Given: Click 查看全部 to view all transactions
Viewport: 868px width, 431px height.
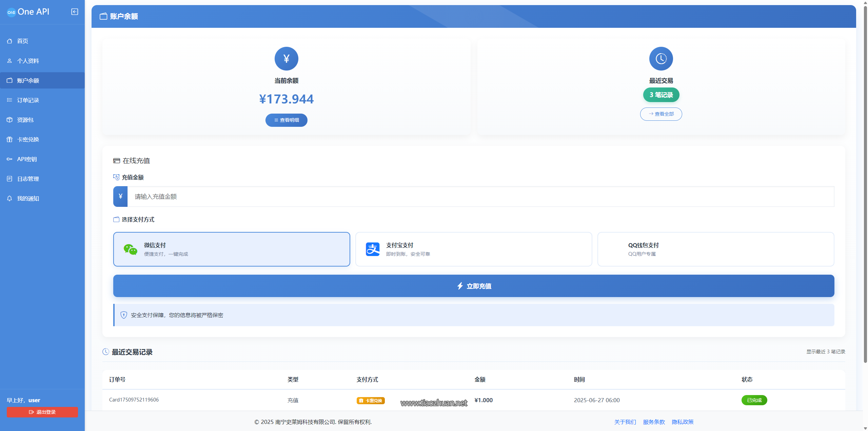Looking at the screenshot, I should click(x=661, y=114).
